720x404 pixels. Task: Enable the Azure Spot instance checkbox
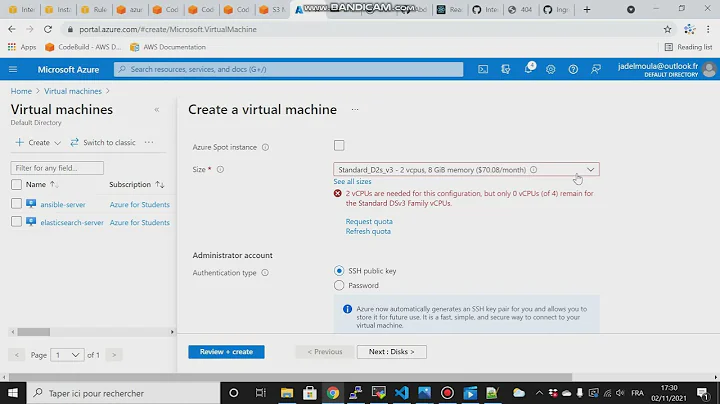pyautogui.click(x=339, y=146)
